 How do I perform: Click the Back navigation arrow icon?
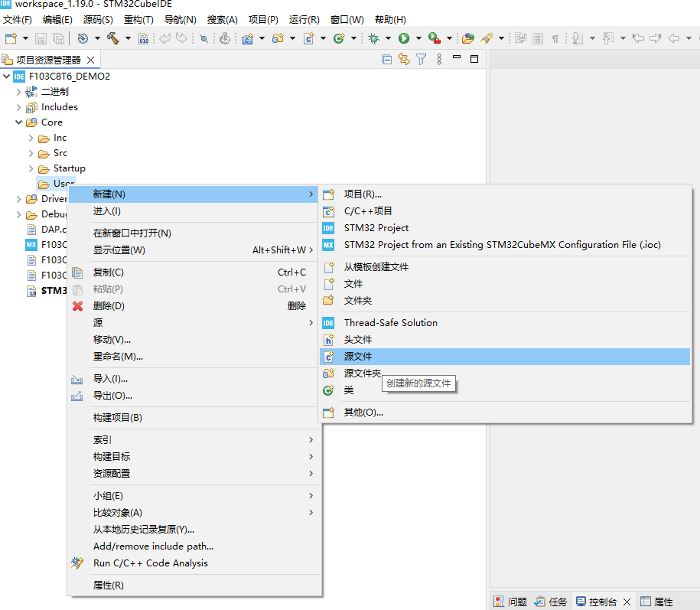coord(674,39)
